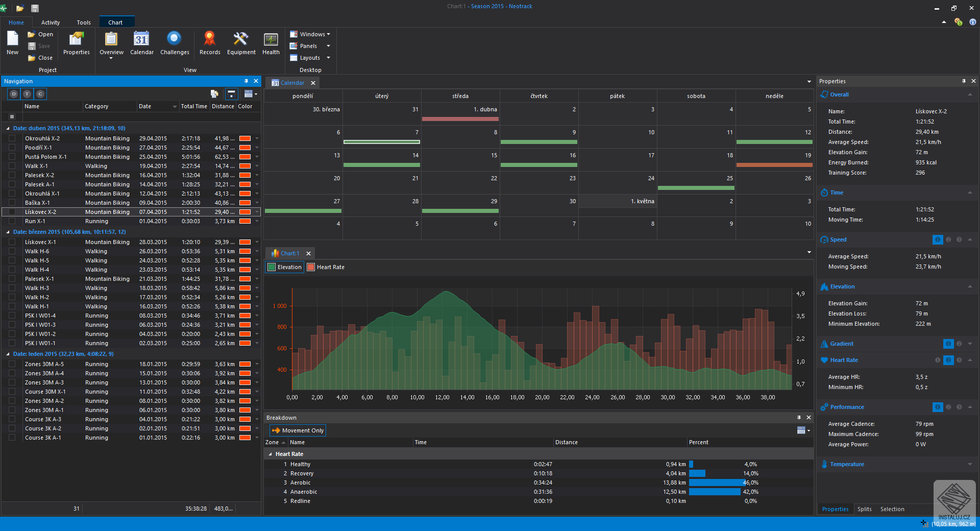Check the box for Okrouhlá X-2

12,138
